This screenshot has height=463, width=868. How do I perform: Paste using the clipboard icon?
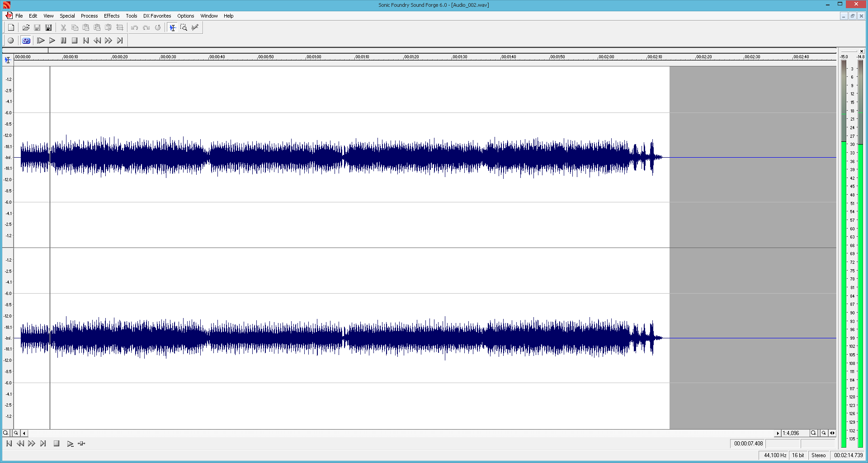86,28
